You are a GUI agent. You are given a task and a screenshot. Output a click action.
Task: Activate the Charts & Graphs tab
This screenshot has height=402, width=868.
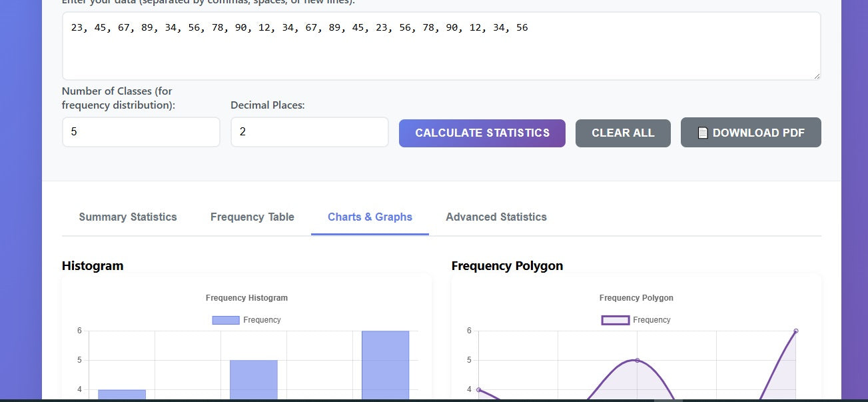(x=370, y=217)
